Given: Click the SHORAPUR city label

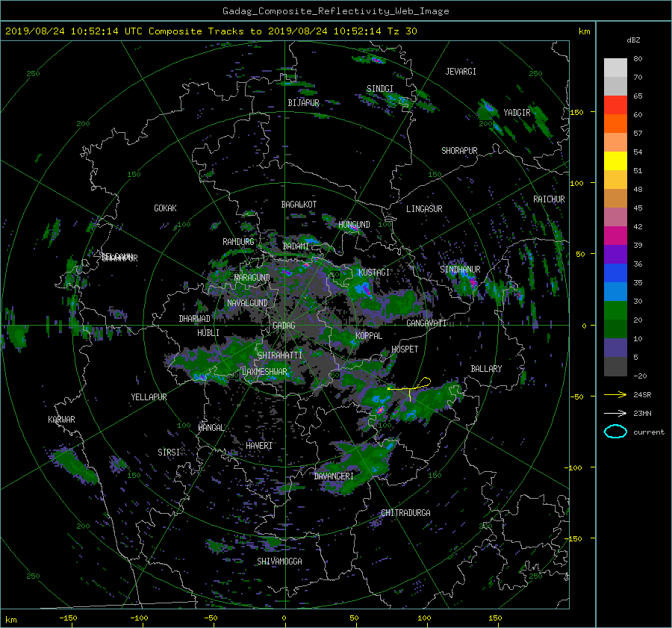Looking at the screenshot, I should point(459,151).
